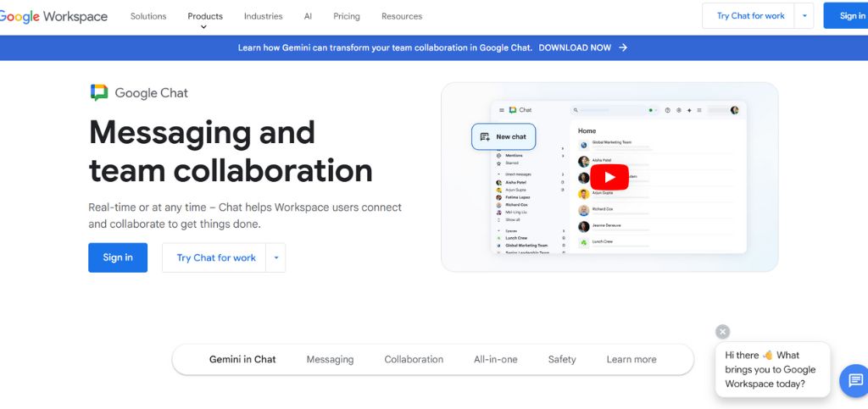Open the Industries menu
Image resolution: width=868 pixels, height=409 pixels.
pos(264,16)
